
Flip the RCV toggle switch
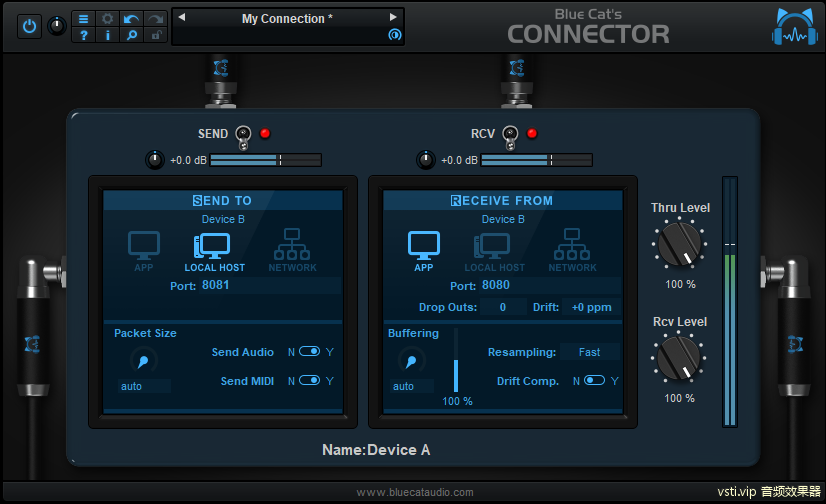[x=510, y=137]
